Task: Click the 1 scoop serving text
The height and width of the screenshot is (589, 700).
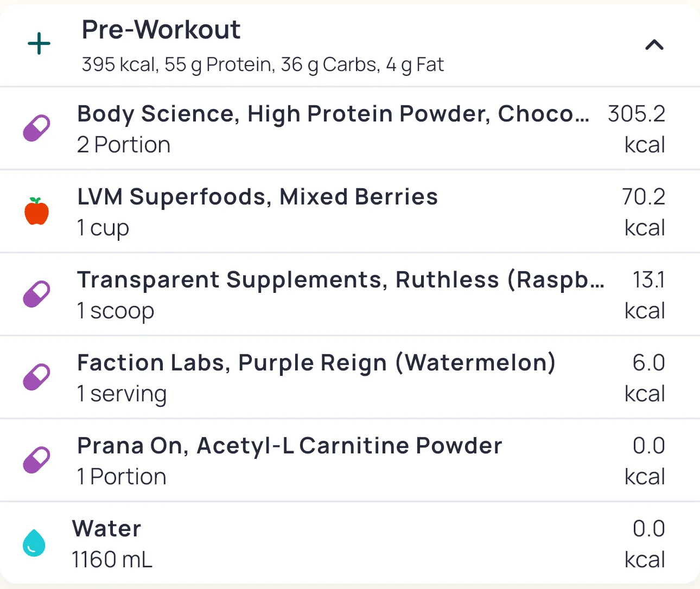Action: pos(116,311)
